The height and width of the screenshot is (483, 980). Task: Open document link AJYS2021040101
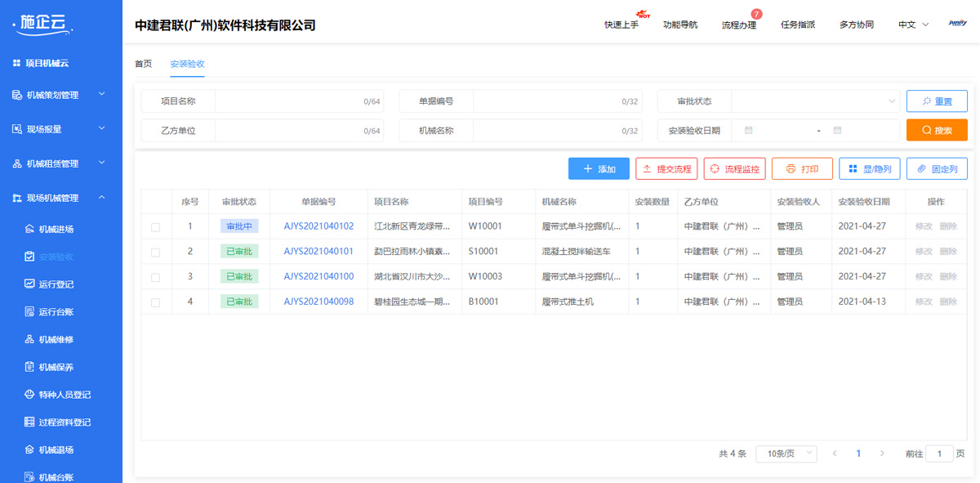pos(318,252)
